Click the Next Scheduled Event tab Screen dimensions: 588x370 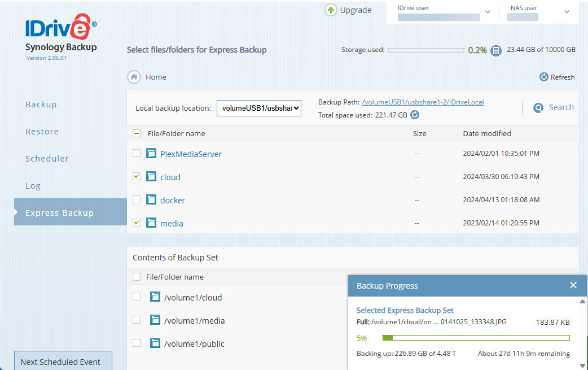(63, 360)
